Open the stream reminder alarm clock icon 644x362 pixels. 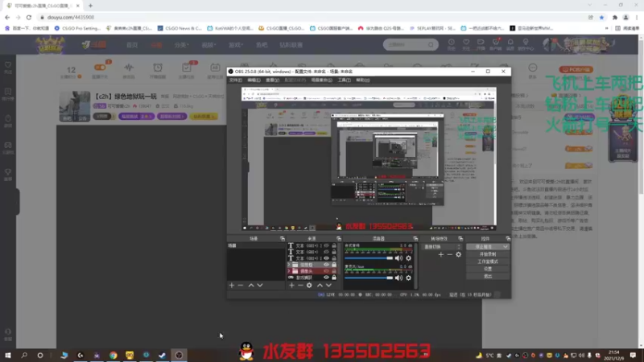coord(158,68)
